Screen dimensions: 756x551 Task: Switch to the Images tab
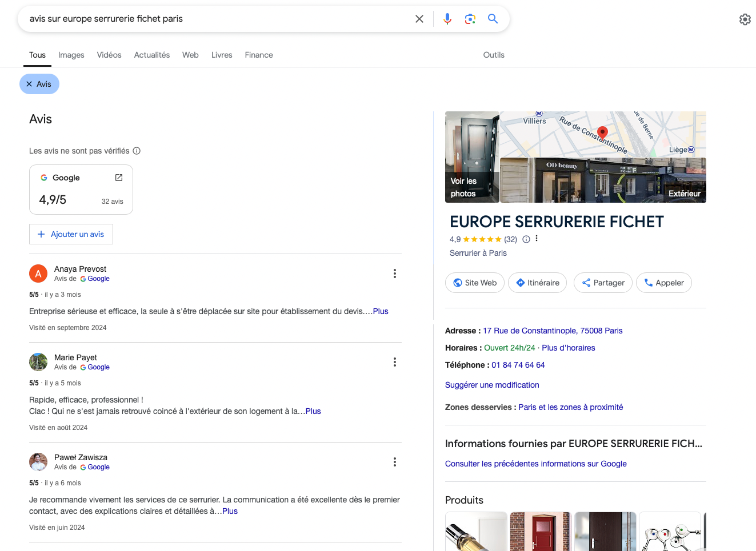71,55
